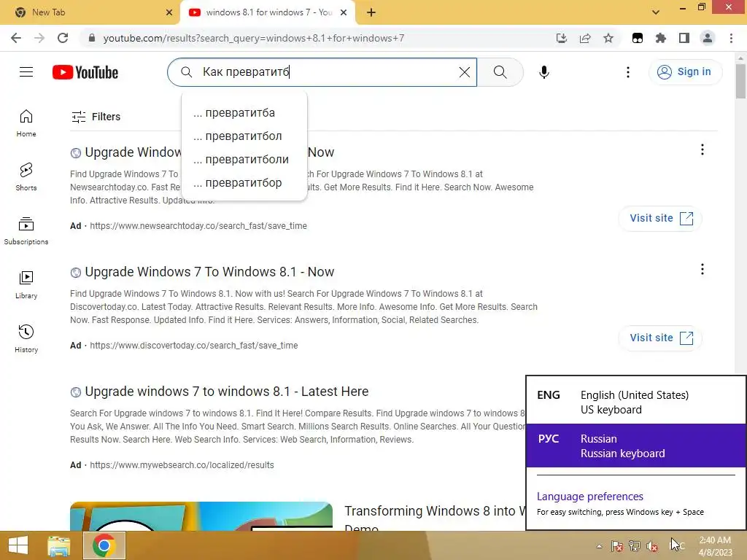Open Shorts from the sidebar

click(26, 176)
